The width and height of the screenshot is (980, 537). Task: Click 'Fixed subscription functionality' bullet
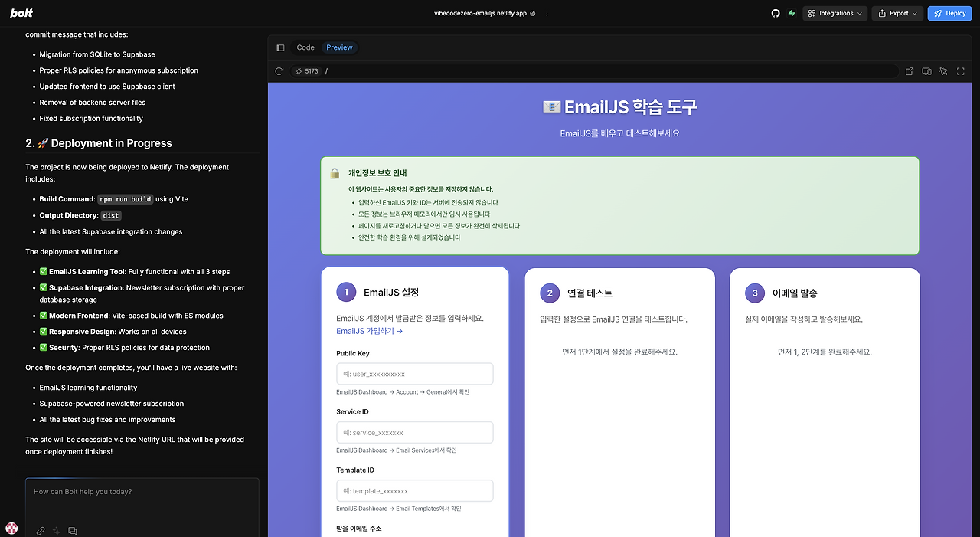click(91, 119)
